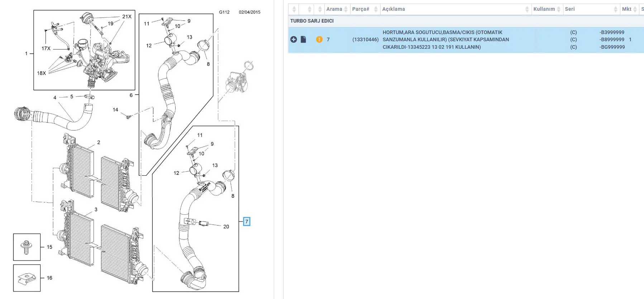
Task: Expand part row with plus icon
Action: click(294, 39)
